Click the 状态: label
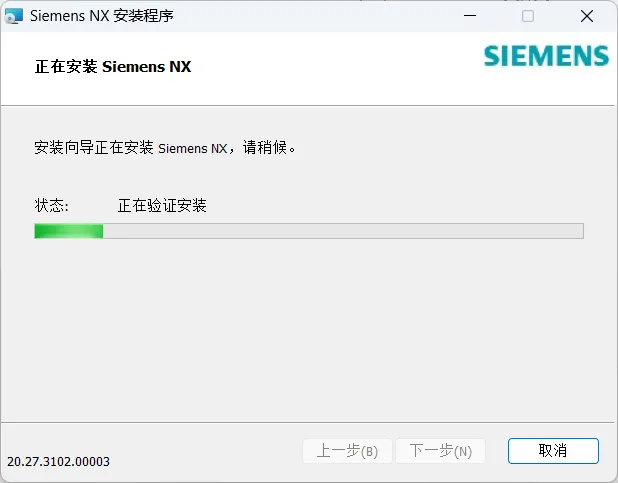The image size is (618, 483). click(x=52, y=205)
